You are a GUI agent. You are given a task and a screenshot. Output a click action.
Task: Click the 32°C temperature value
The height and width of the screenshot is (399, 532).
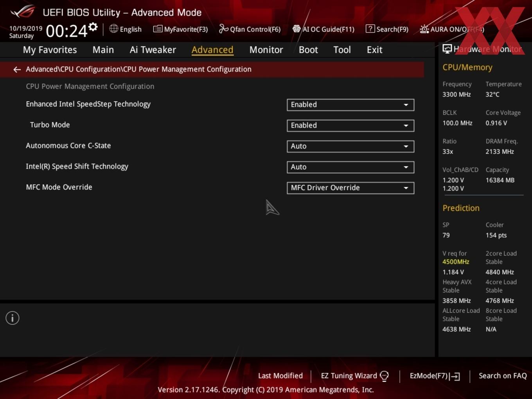(x=492, y=94)
